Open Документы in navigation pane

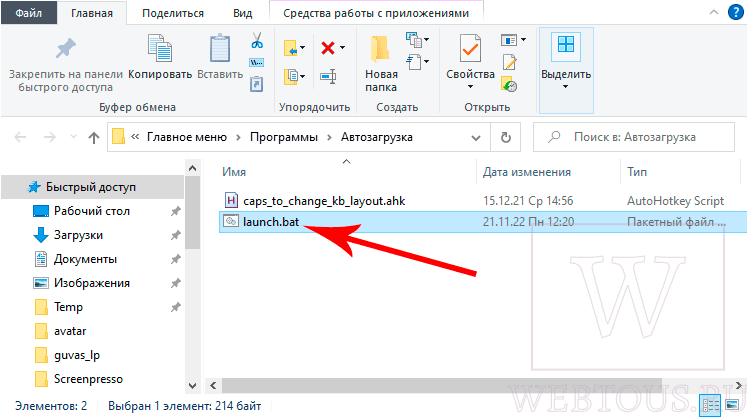coord(85,259)
